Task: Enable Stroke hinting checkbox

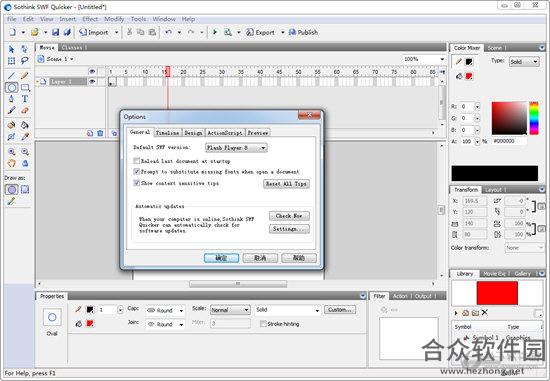Action: coord(263,323)
